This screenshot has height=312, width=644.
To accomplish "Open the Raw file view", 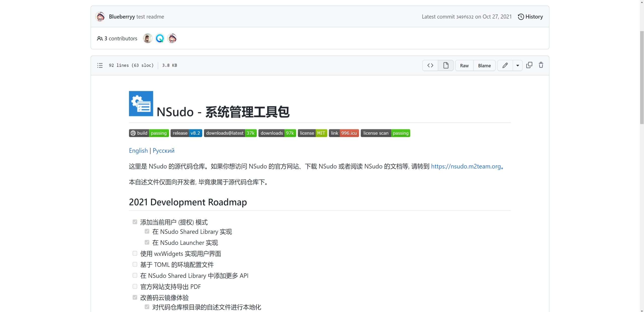I will pos(464,65).
